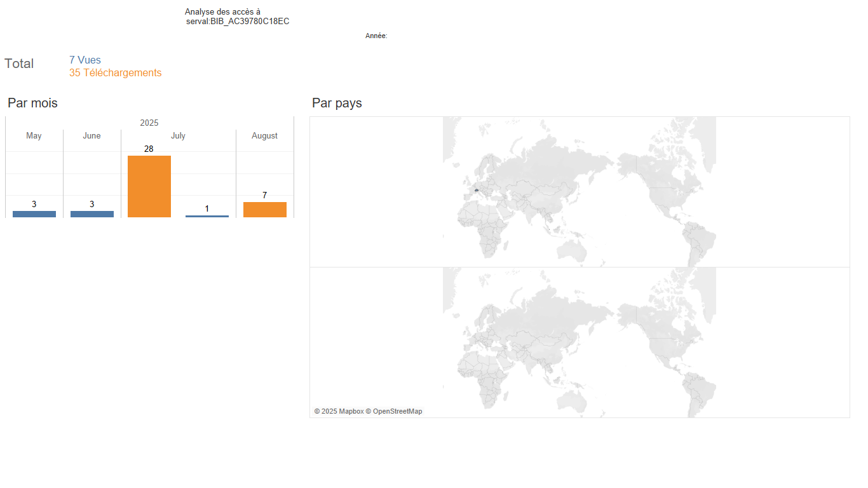Open the Mapbox attribution link
The width and height of the screenshot is (868, 488).
pos(339,412)
